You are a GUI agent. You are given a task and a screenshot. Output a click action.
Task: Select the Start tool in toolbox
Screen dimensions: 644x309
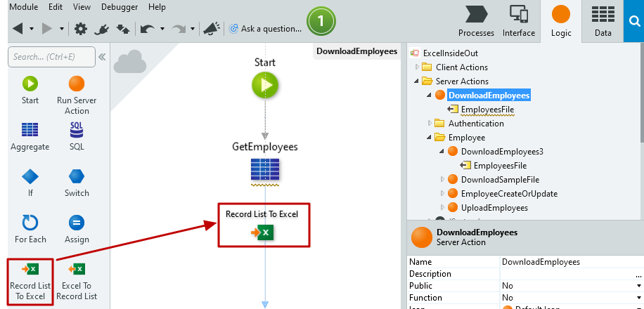click(x=30, y=91)
